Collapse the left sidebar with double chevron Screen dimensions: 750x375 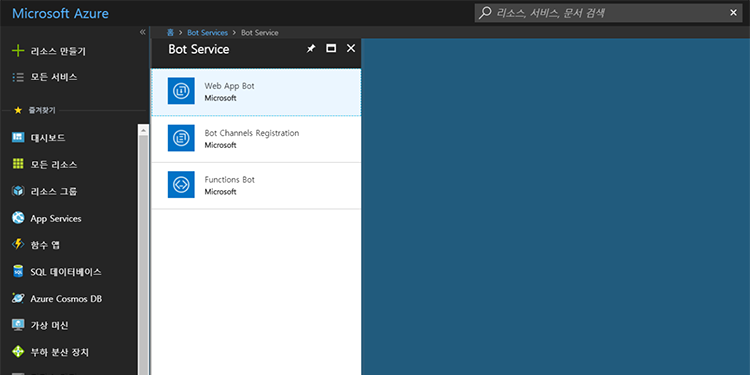[x=142, y=32]
